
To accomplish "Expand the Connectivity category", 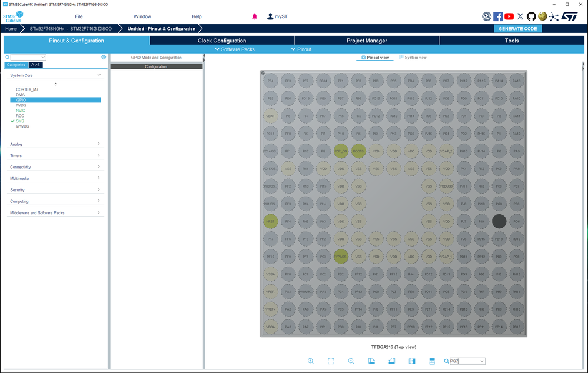I will click(99, 167).
